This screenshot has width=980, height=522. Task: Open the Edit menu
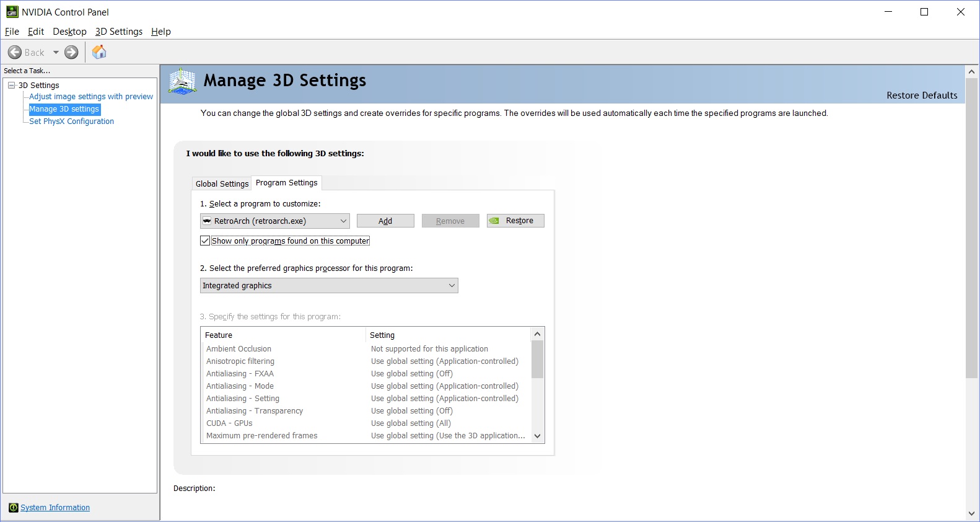(x=36, y=32)
